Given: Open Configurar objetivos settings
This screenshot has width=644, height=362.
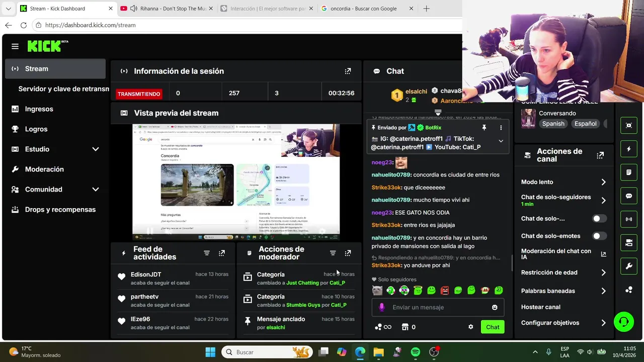Looking at the screenshot, I should 563,323.
